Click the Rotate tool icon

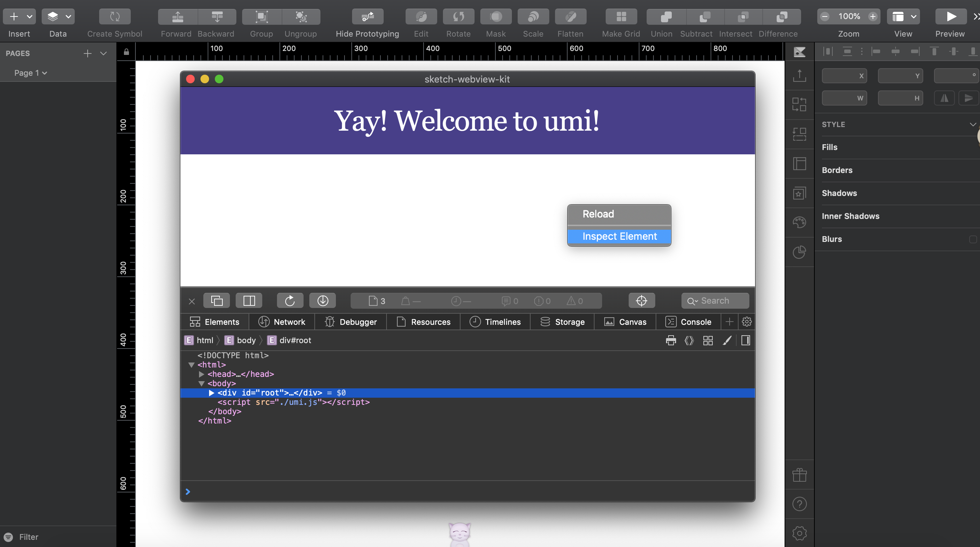pyautogui.click(x=458, y=17)
